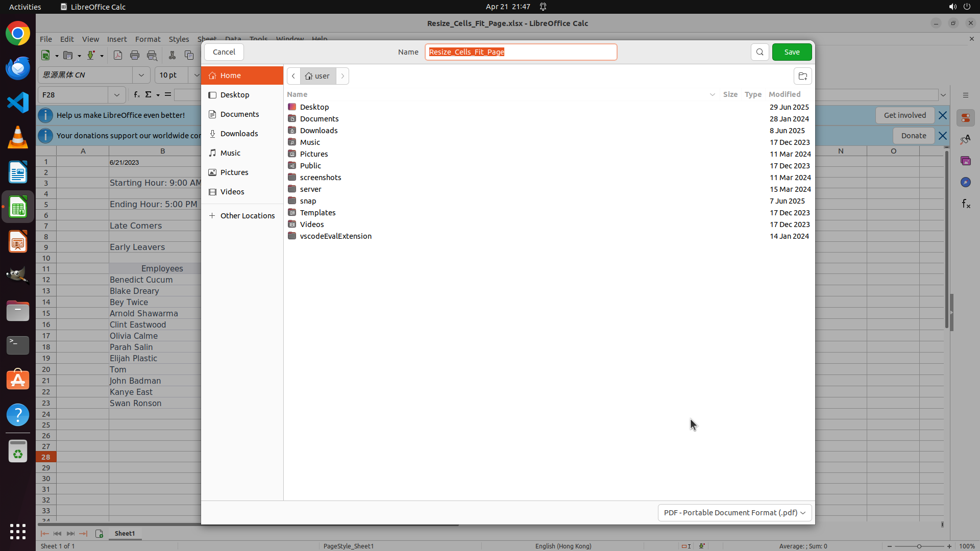Screen dimensions: 980x551
Task: Toggle the Name column sort order
Action: point(297,94)
